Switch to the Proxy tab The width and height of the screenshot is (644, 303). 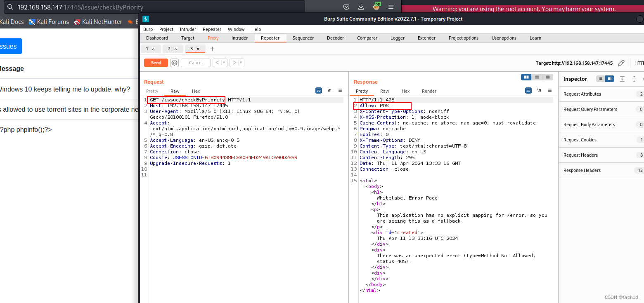(213, 38)
